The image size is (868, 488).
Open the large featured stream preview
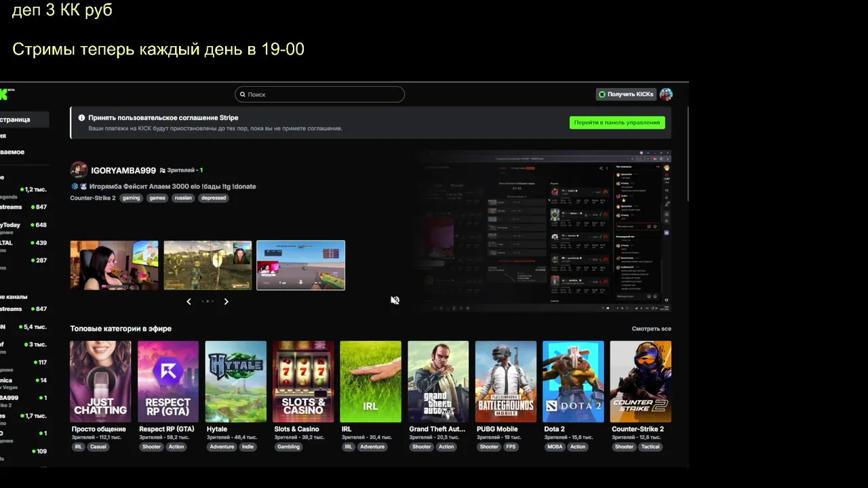[x=542, y=231]
